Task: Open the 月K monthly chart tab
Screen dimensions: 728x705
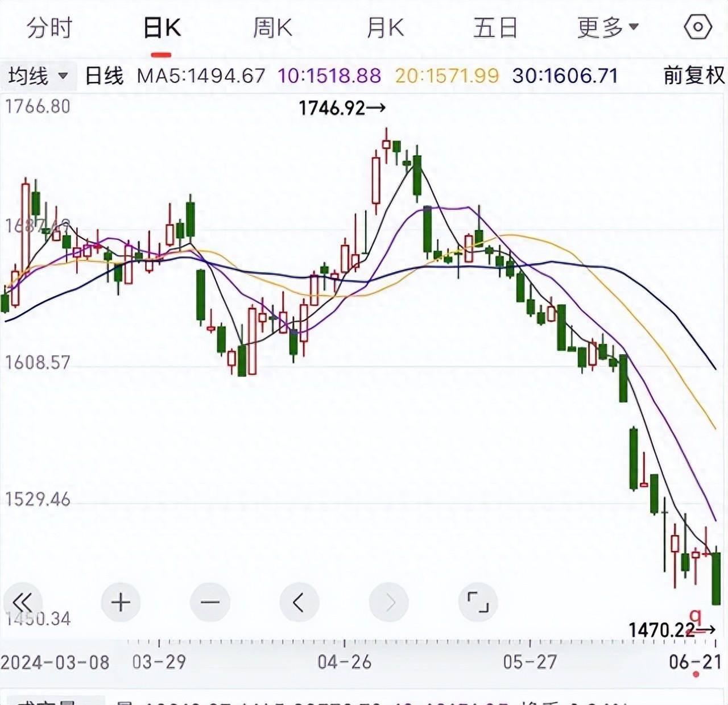Action: coord(385,27)
